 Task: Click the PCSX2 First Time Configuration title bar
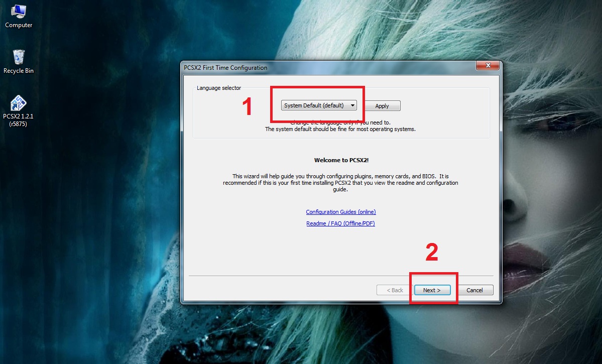(301, 67)
